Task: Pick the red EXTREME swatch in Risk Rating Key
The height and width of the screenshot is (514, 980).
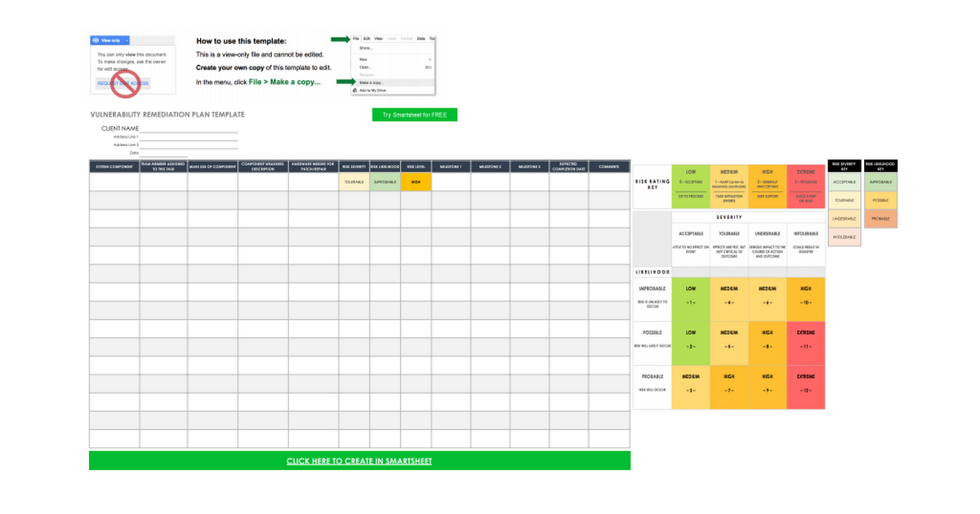Action: click(806, 184)
